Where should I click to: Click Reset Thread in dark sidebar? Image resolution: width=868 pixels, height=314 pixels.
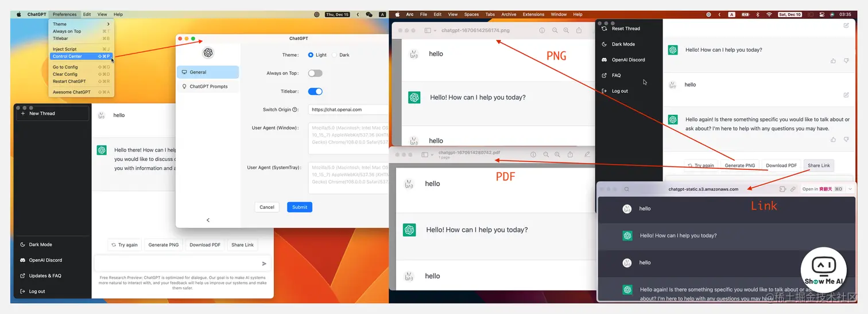621,28
